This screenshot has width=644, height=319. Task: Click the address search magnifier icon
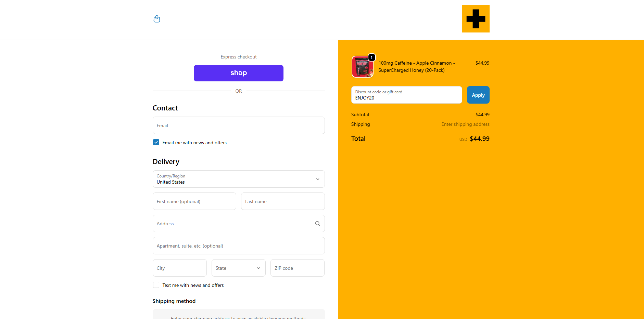click(318, 224)
